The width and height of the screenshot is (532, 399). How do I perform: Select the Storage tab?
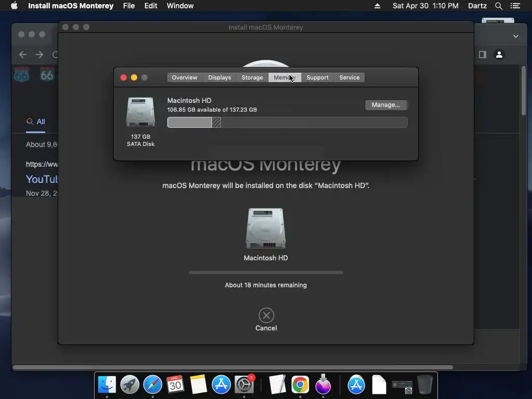(x=252, y=77)
